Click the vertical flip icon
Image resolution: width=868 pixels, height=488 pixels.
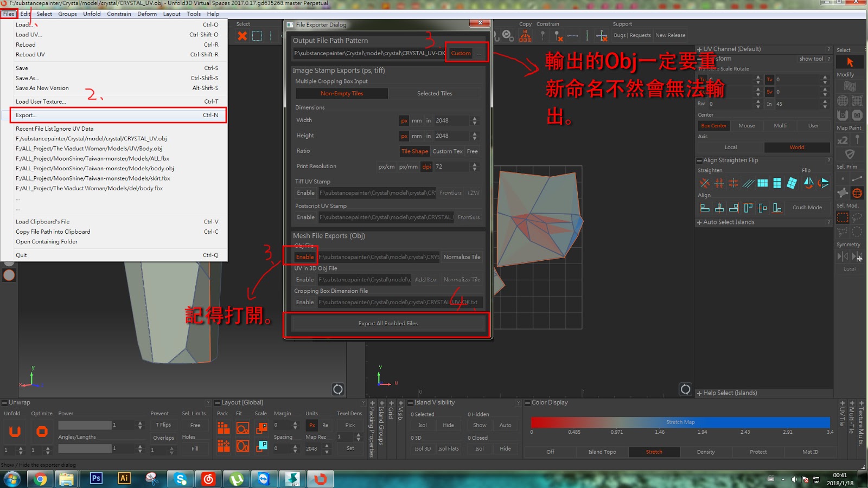click(x=824, y=183)
